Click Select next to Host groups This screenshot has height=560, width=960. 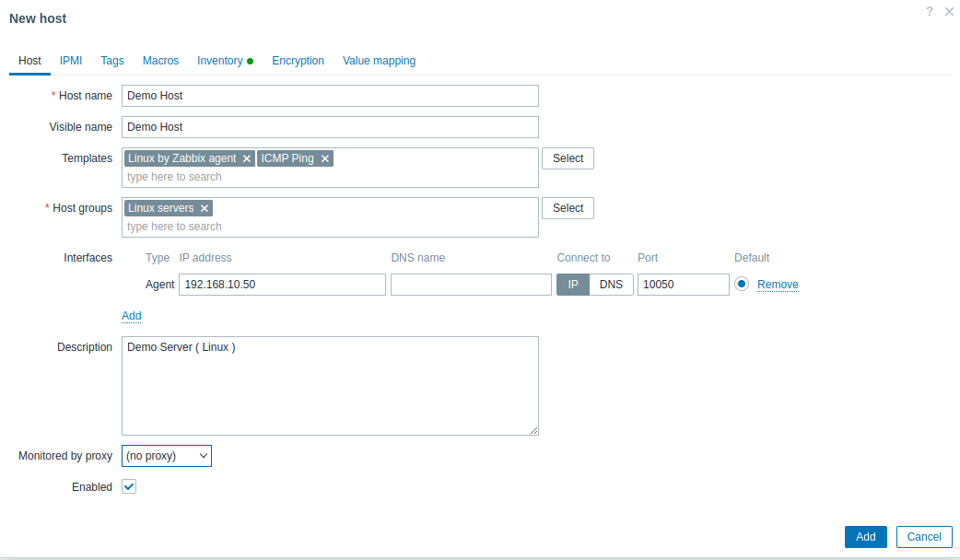pos(568,208)
